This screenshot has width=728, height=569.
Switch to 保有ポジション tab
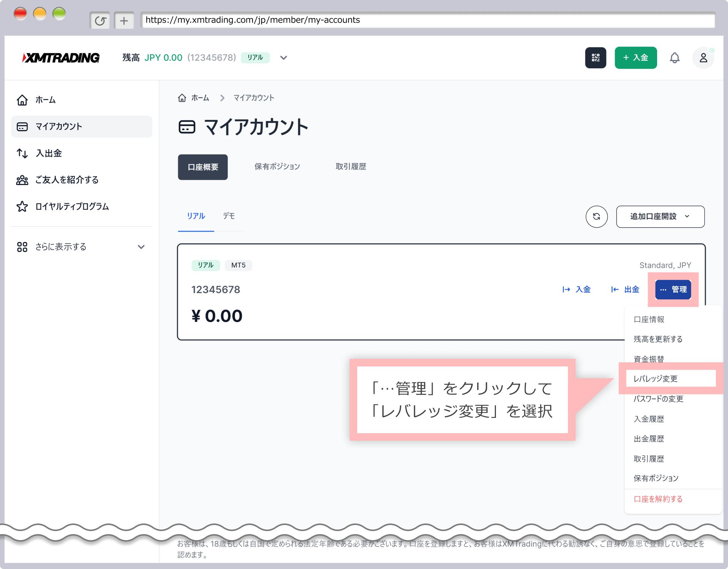pos(277,167)
